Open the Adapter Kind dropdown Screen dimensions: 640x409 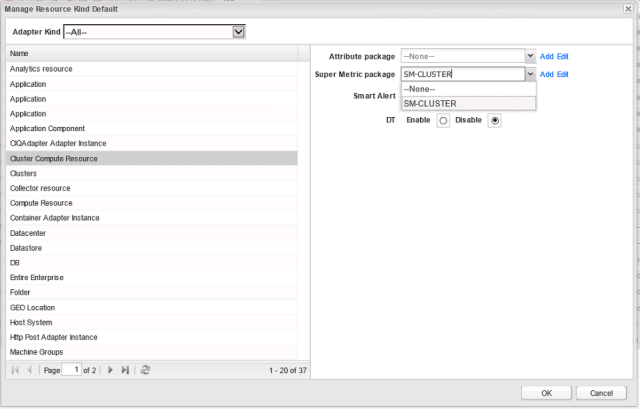pos(238,32)
